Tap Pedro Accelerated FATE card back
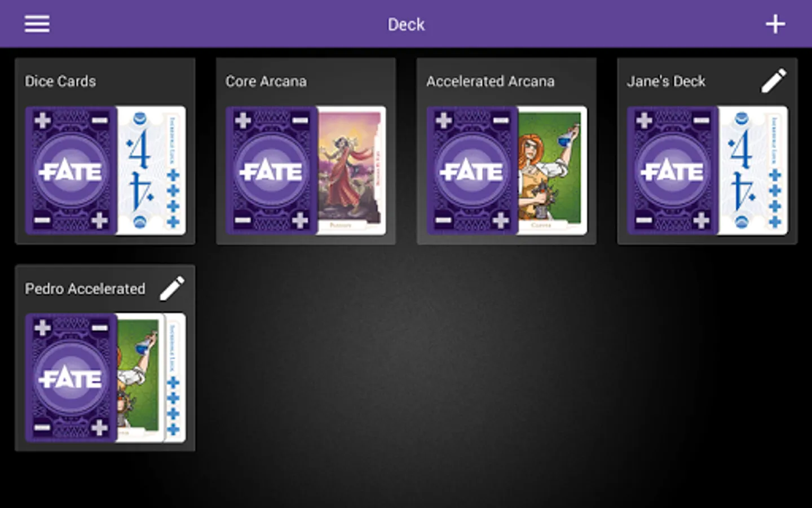Image resolution: width=812 pixels, height=508 pixels. (x=71, y=378)
